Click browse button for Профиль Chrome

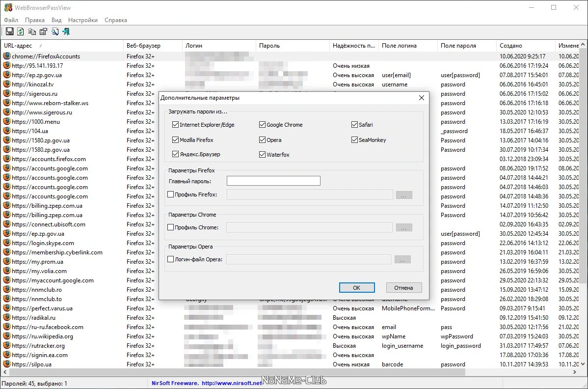(404, 228)
